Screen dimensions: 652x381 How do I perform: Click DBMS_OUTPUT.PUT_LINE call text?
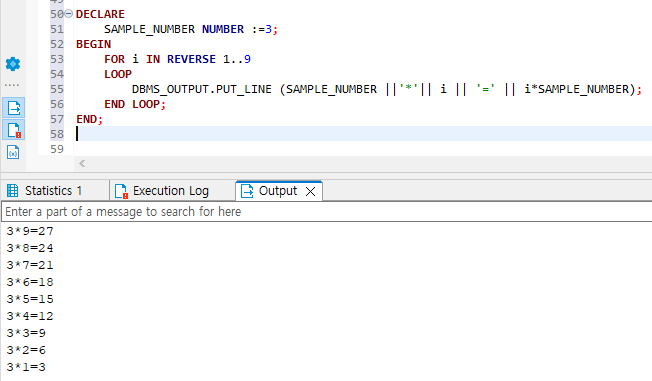[202, 89]
